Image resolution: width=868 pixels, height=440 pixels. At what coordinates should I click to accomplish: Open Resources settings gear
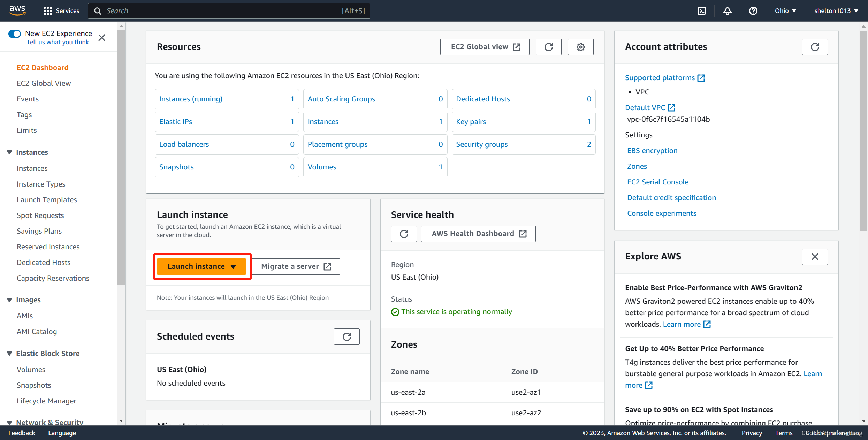tap(580, 47)
